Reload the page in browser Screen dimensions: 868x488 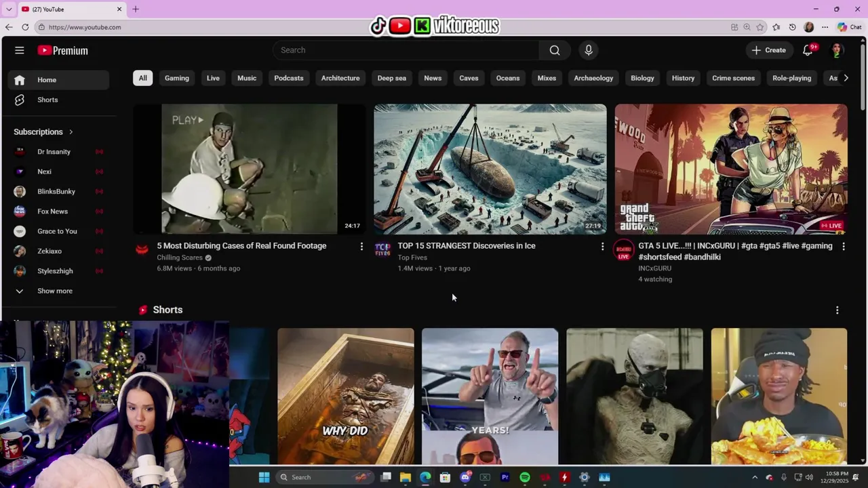point(25,27)
